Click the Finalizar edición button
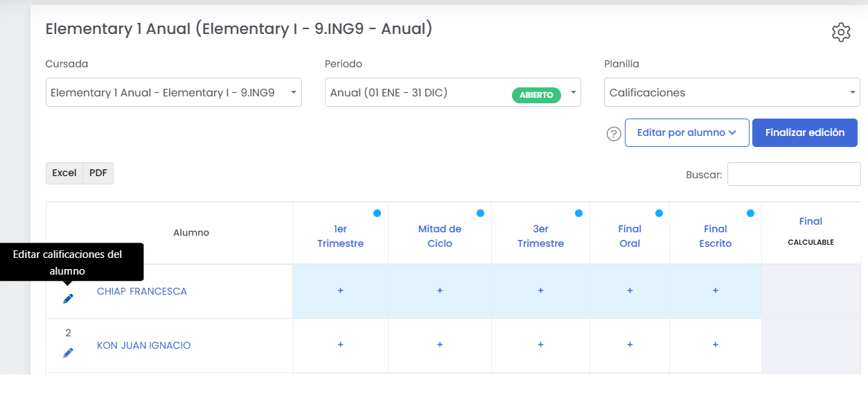The image size is (868, 398). (x=805, y=132)
